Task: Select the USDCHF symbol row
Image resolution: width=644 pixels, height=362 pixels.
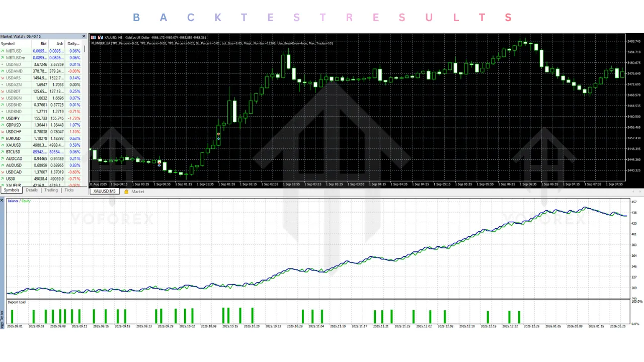Action: pyautogui.click(x=41, y=132)
